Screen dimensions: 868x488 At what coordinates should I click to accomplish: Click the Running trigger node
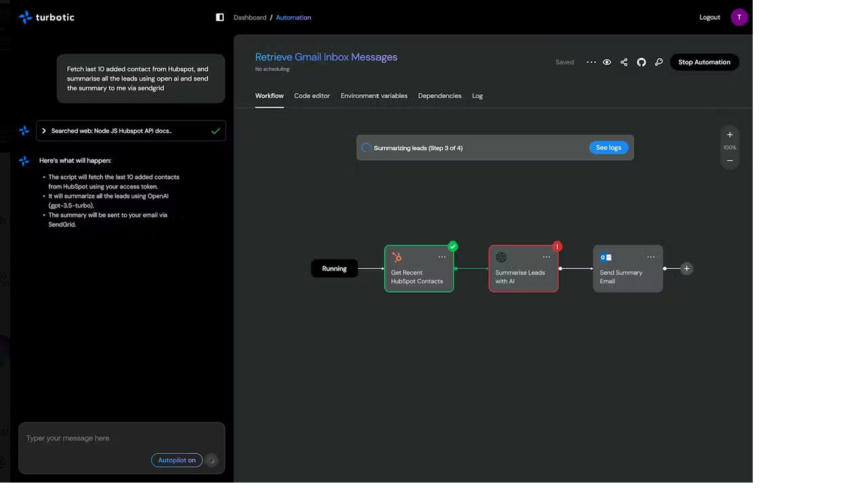[x=334, y=268]
